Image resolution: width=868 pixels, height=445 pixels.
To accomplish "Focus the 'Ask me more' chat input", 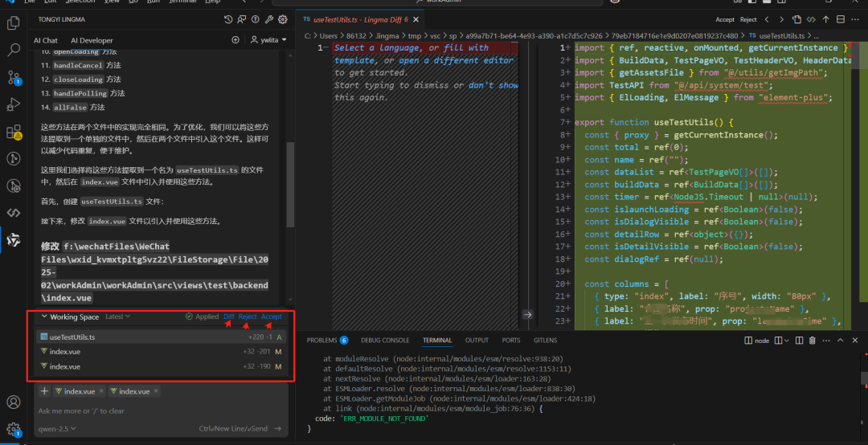I will (x=161, y=410).
